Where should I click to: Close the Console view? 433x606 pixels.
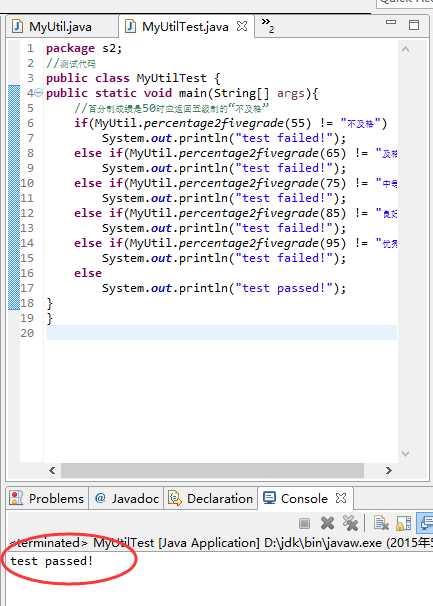(x=341, y=498)
